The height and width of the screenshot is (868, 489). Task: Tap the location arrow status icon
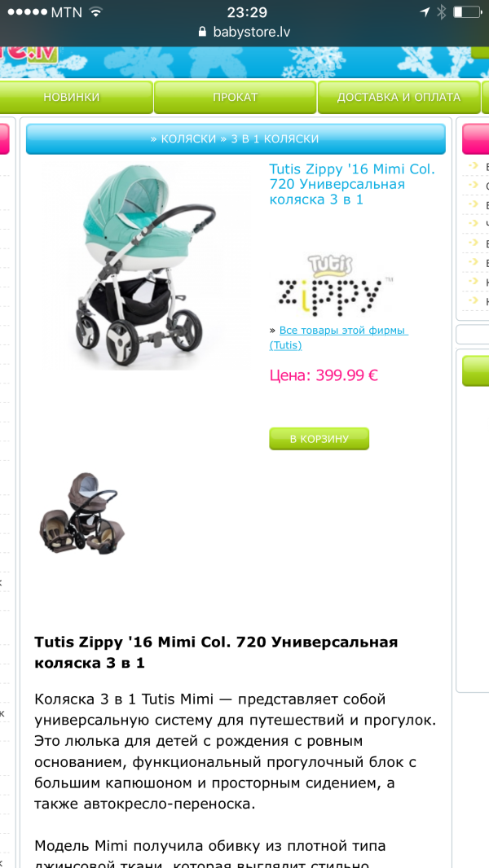[425, 12]
